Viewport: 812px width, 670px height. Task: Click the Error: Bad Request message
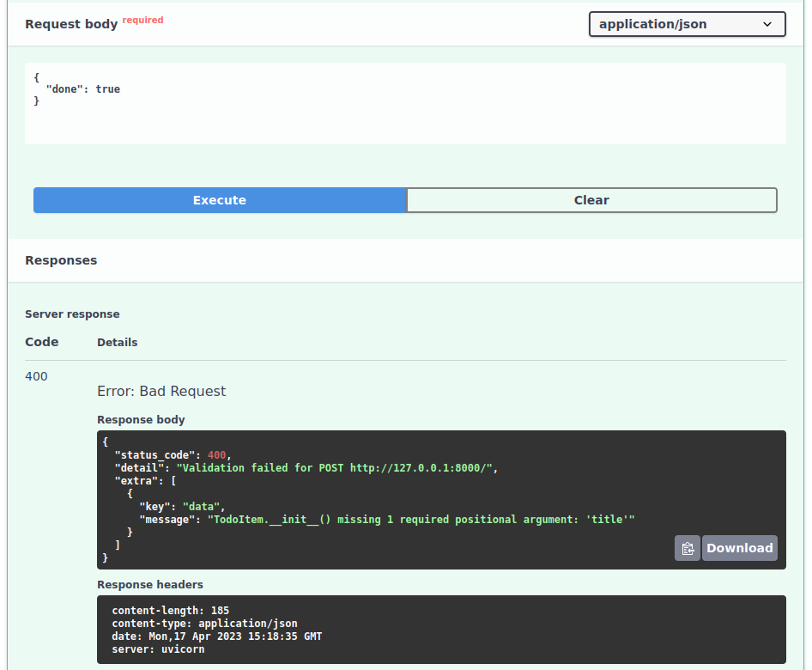(x=161, y=391)
